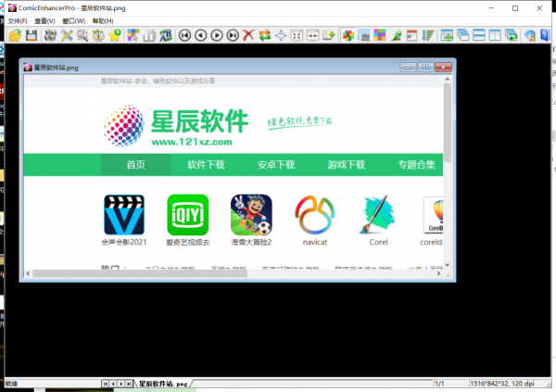The width and height of the screenshot is (556, 392).
Task: Click the AB rename icon
Action: coord(166,35)
